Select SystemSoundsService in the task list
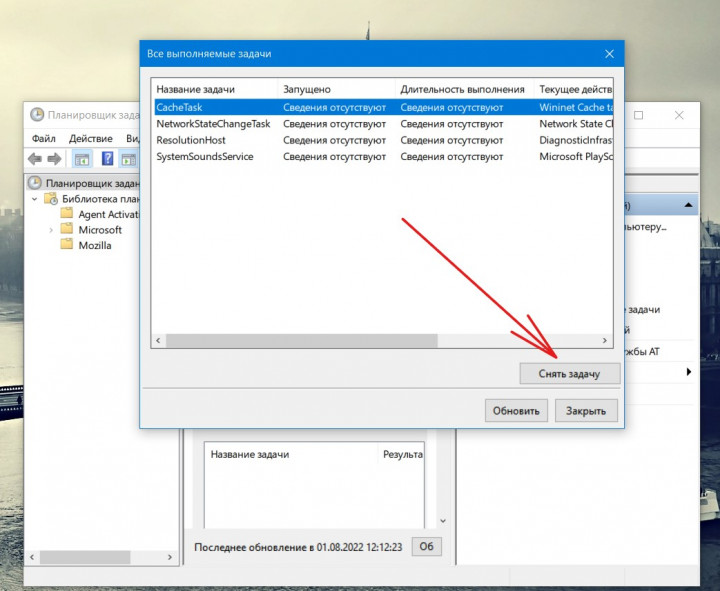The image size is (720, 591). point(205,156)
